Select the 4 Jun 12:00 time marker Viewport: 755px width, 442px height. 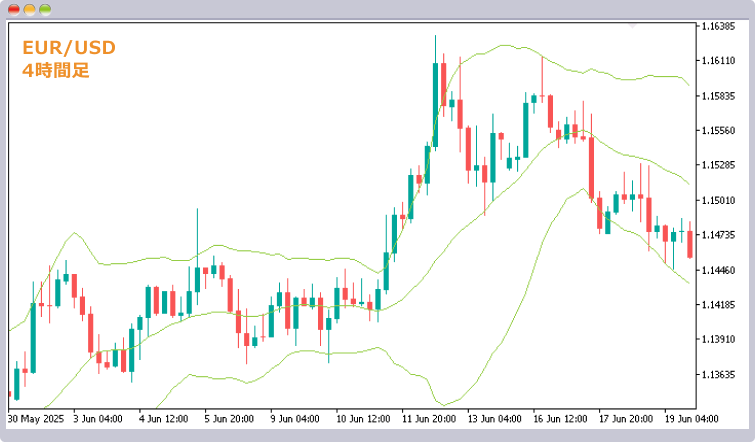click(x=164, y=419)
